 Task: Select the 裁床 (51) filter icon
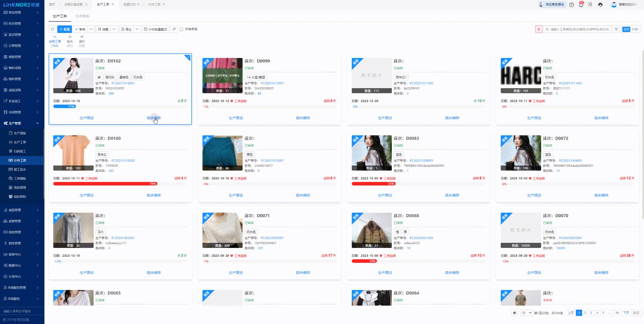click(x=70, y=37)
